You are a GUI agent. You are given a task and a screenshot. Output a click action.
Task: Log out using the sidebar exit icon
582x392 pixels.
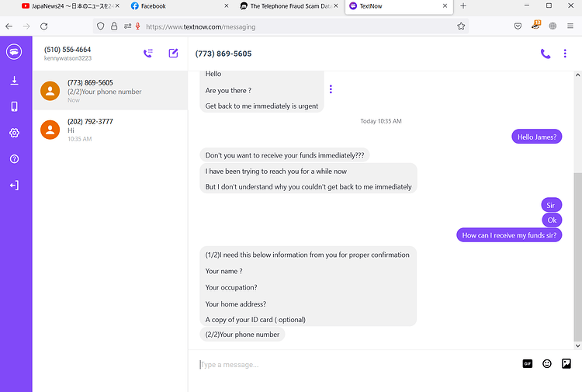[x=14, y=186]
